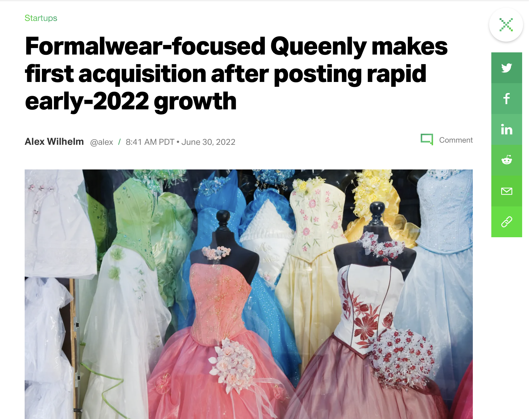The image size is (532, 419).
Task: Share the article via email icon
Action: coord(506,191)
